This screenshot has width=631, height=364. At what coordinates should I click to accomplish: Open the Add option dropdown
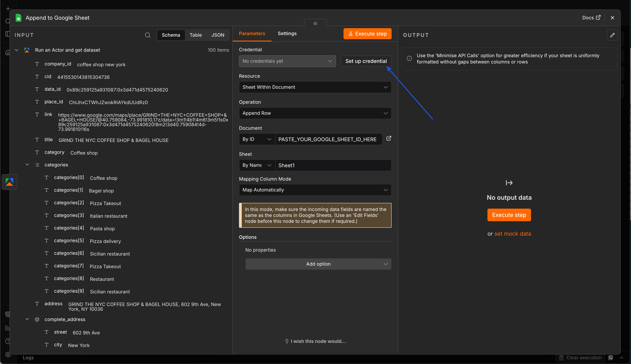pyautogui.click(x=318, y=264)
